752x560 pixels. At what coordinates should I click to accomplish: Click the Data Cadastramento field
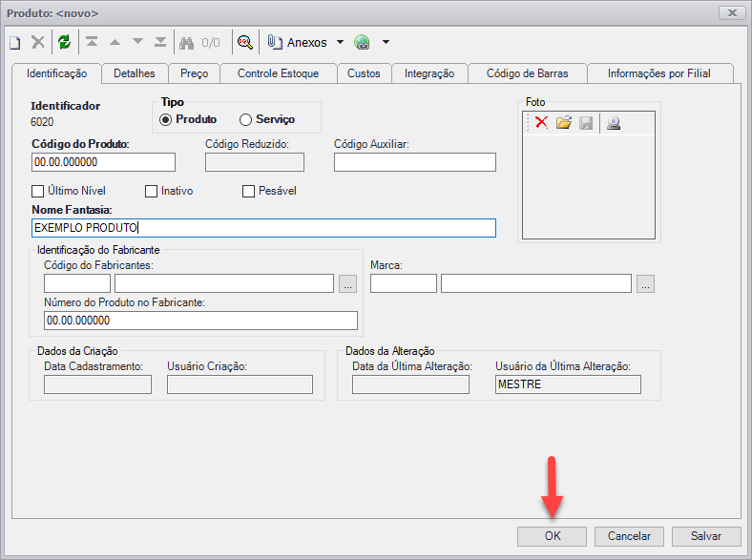coord(98,384)
